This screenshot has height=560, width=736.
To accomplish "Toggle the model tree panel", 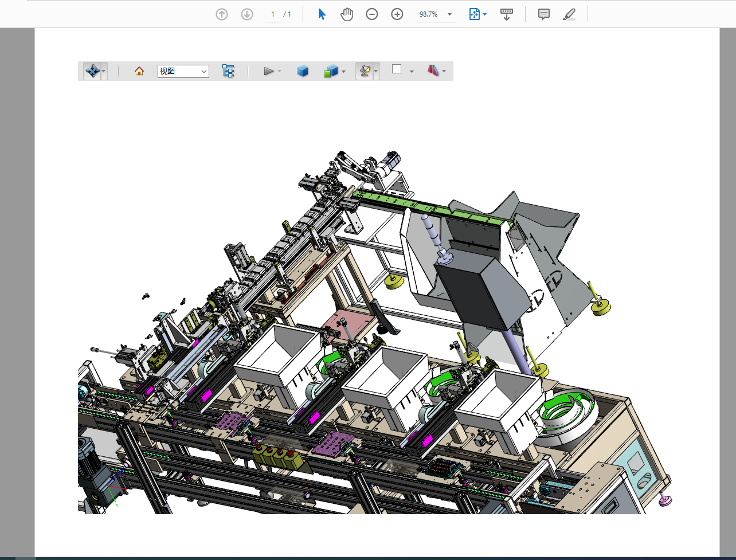I will click(x=228, y=71).
